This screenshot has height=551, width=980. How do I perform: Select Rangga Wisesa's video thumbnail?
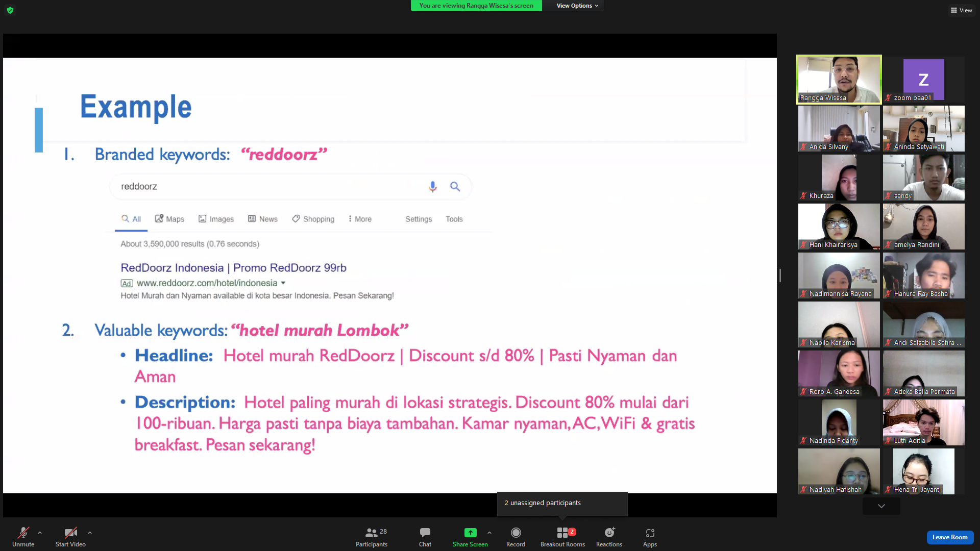839,80
